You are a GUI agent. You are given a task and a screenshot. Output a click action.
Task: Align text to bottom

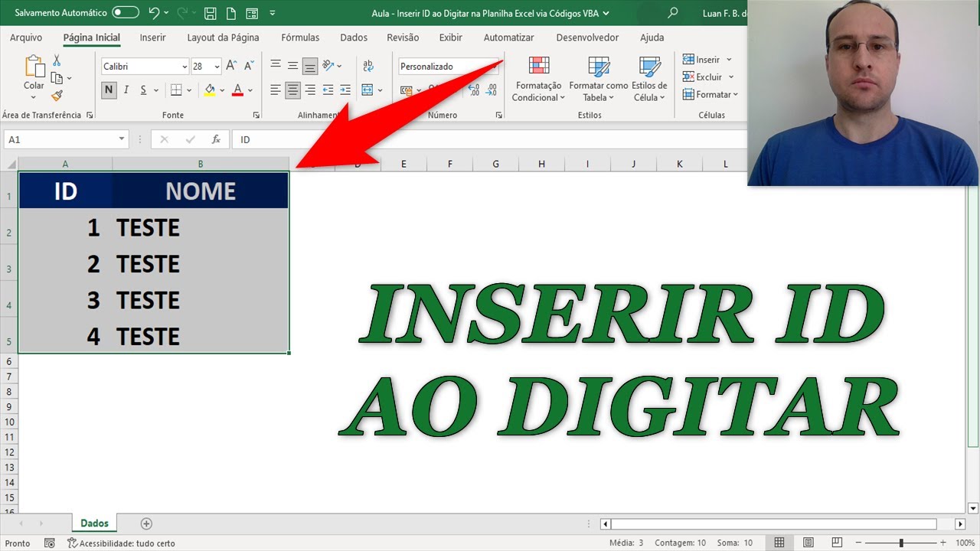[x=310, y=67]
